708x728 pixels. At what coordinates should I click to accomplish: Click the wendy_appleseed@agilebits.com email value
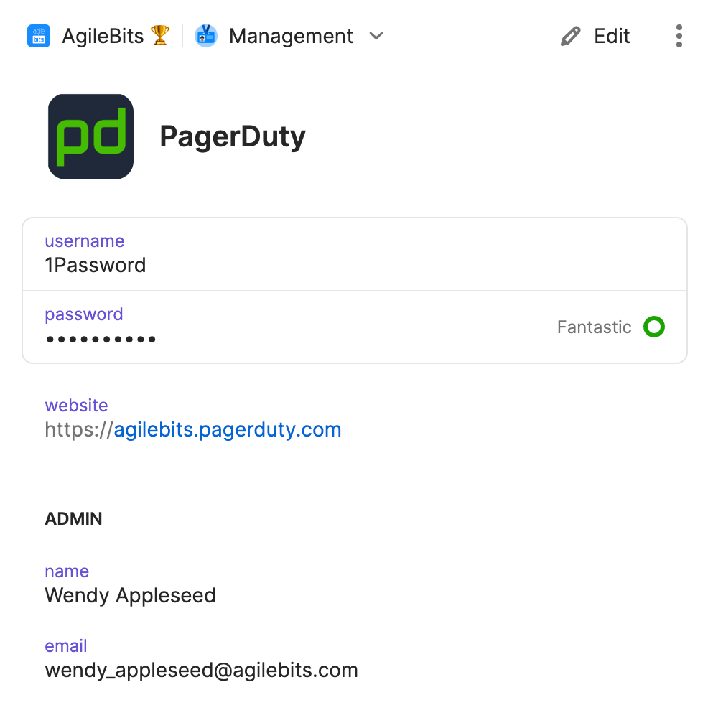pos(201,670)
